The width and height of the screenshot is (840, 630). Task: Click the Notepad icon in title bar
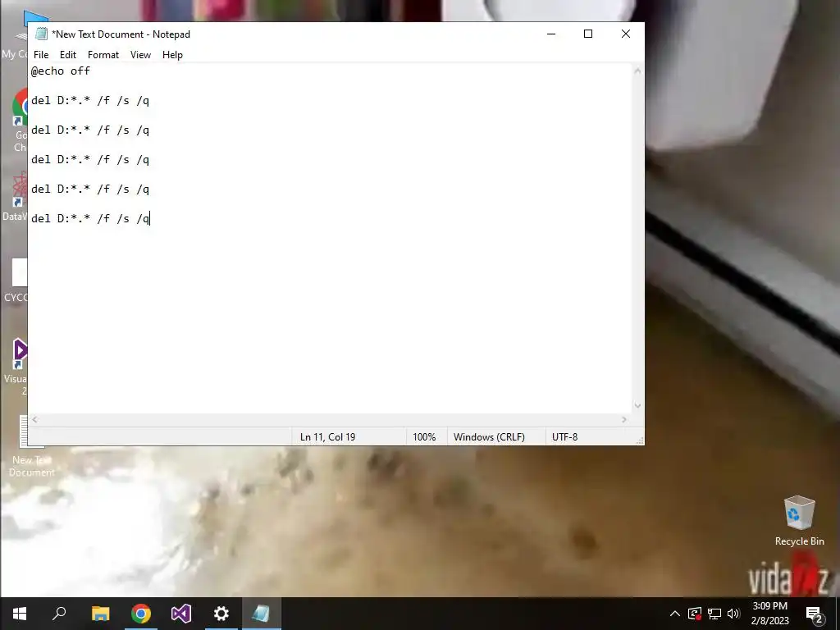41,34
